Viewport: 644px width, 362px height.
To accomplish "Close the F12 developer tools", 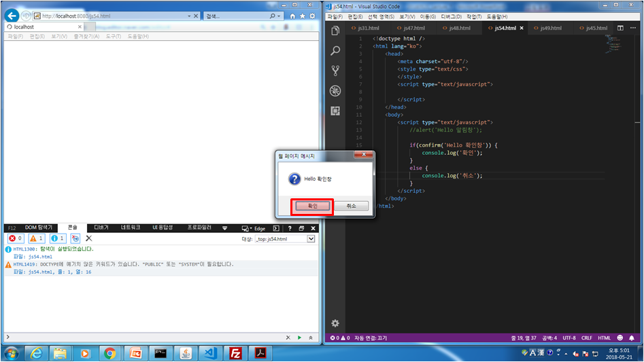I will 313,228.
